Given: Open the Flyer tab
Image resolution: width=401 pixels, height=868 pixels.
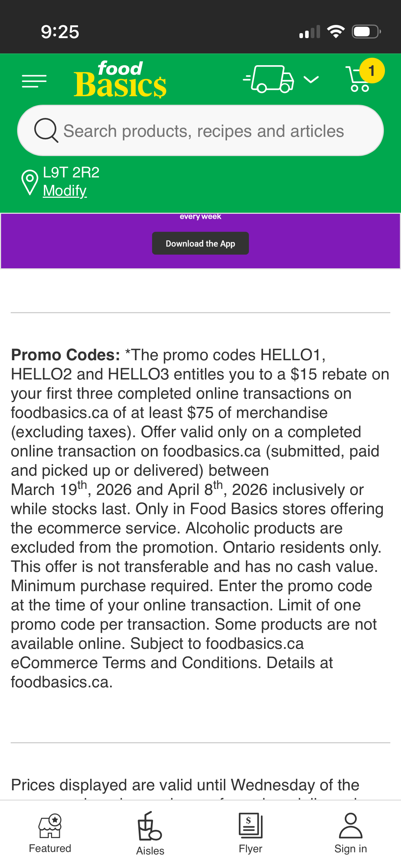Looking at the screenshot, I should pyautogui.click(x=251, y=833).
